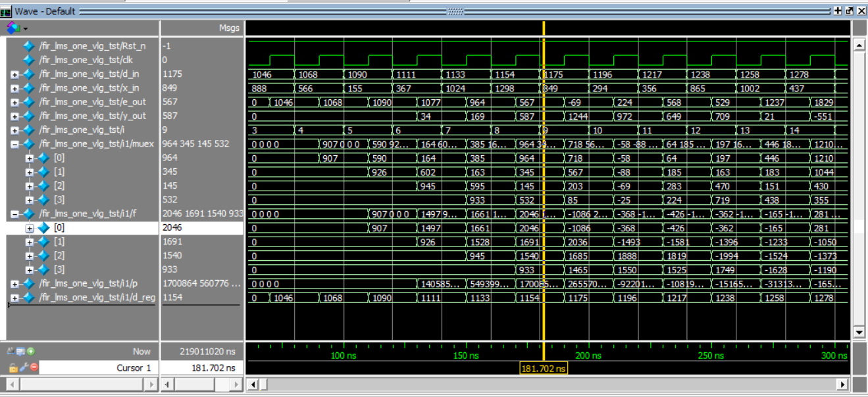Open cursor properties with wrench icon
The height and width of the screenshot is (397, 868).
point(23,368)
